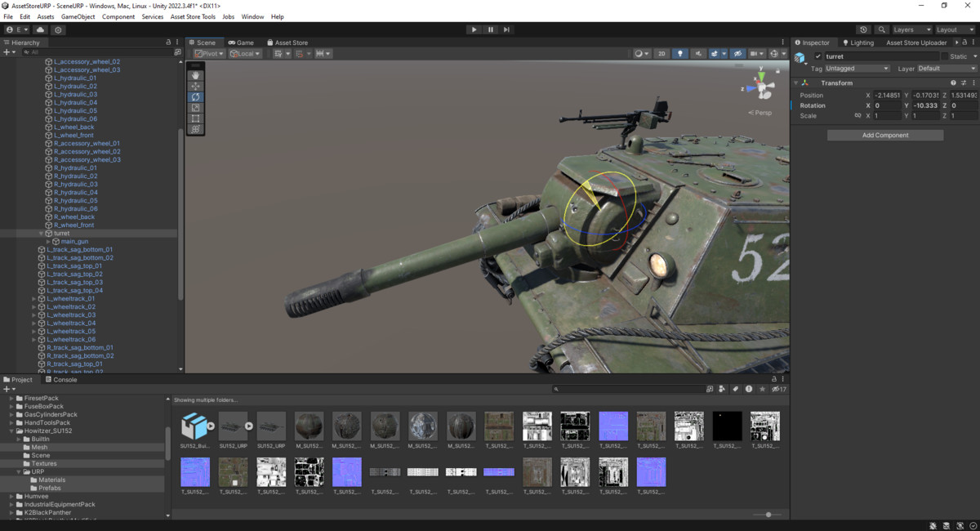Viewport: 980px width, 531px height.
Task: Click scale constrain proportions link icon
Action: point(857,116)
